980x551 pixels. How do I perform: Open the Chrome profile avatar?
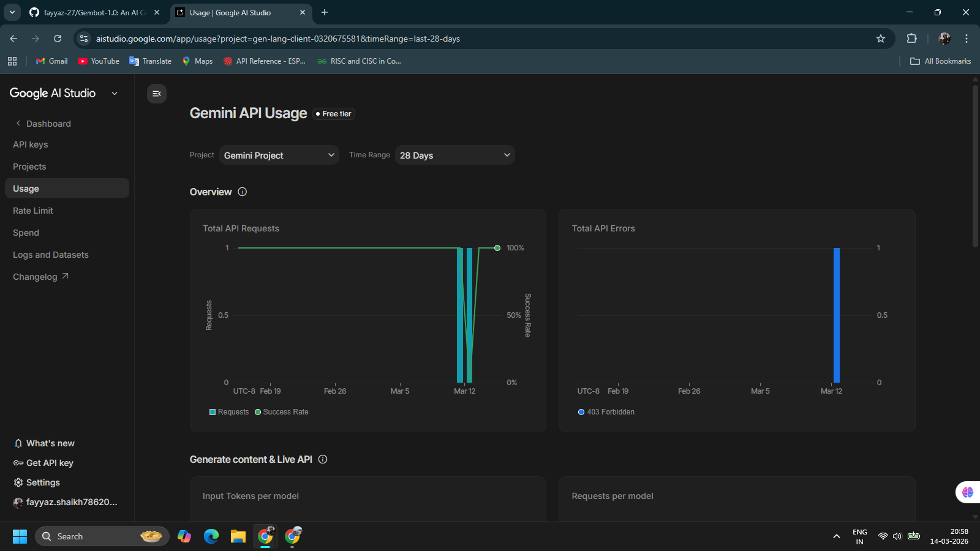(x=944, y=39)
